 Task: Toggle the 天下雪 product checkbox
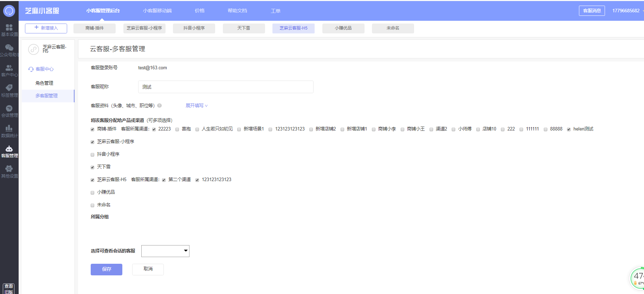pyautogui.click(x=92, y=167)
